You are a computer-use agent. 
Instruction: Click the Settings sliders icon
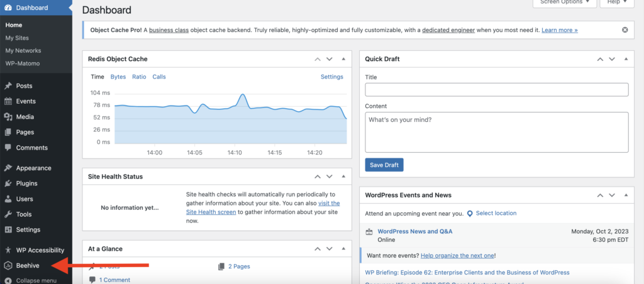[x=8, y=230]
